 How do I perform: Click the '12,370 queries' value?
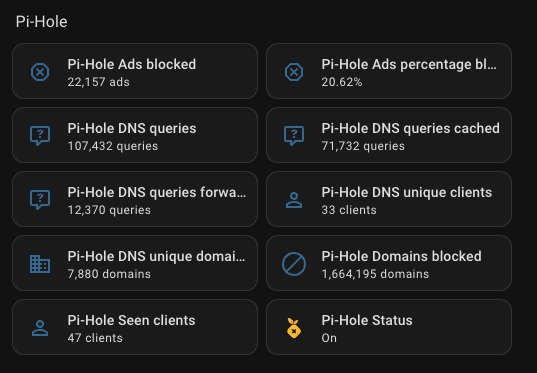109,210
